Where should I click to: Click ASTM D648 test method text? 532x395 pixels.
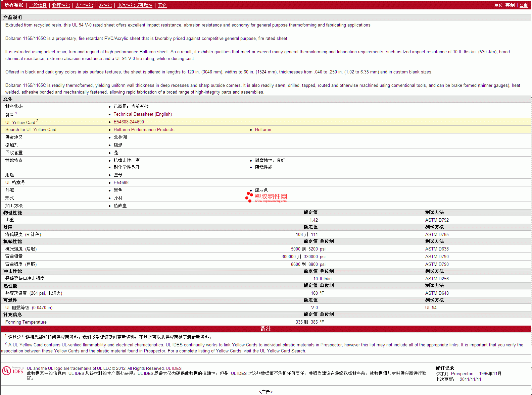click(437, 293)
